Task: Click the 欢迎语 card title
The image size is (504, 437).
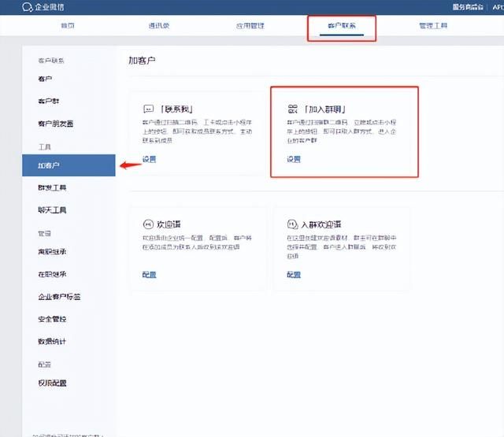Action: [169, 224]
